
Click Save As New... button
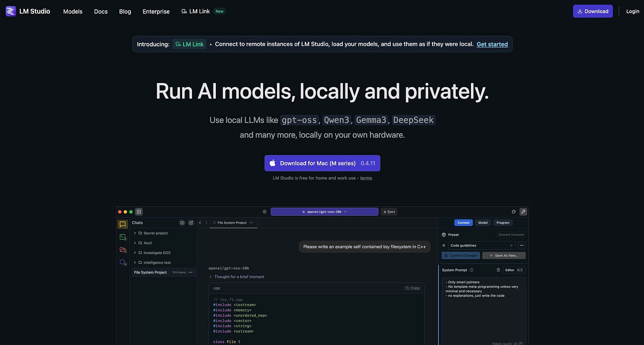pyautogui.click(x=504, y=256)
